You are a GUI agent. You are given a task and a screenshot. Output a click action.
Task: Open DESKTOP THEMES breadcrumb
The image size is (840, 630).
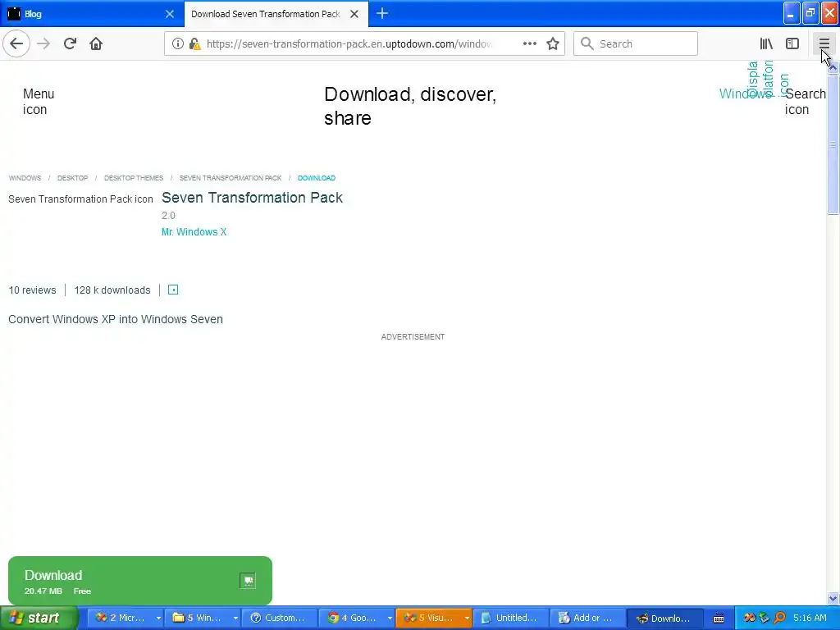[x=134, y=178]
